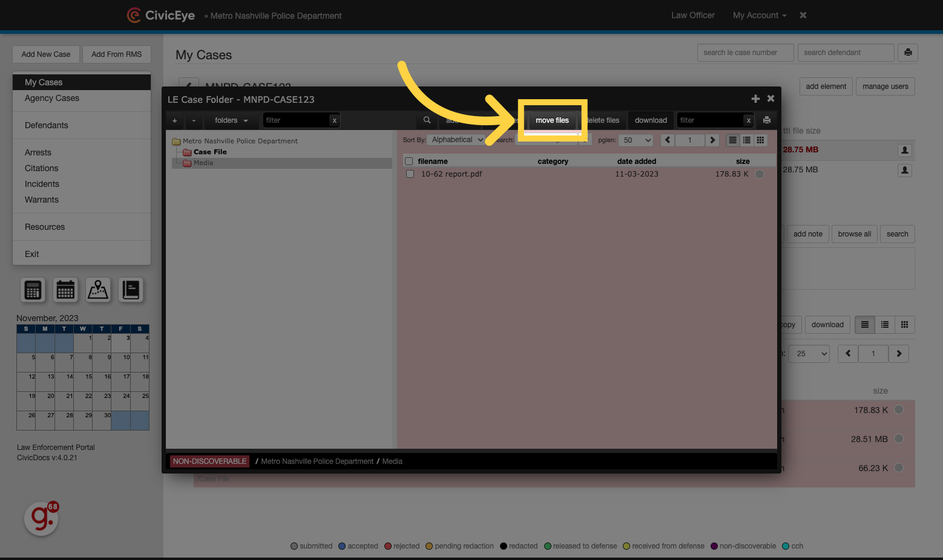Click Add New Case button
The height and width of the screenshot is (560, 943).
point(46,54)
